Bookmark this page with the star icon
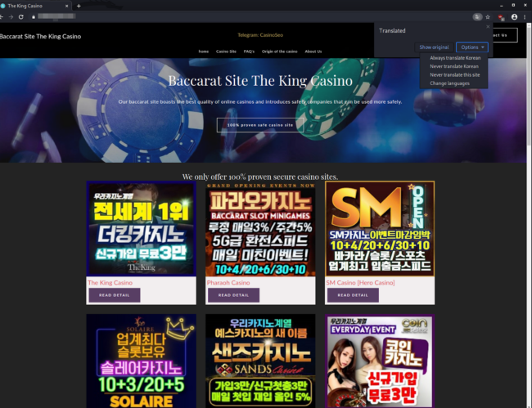Screen dimensions: 532x408 coord(488,16)
